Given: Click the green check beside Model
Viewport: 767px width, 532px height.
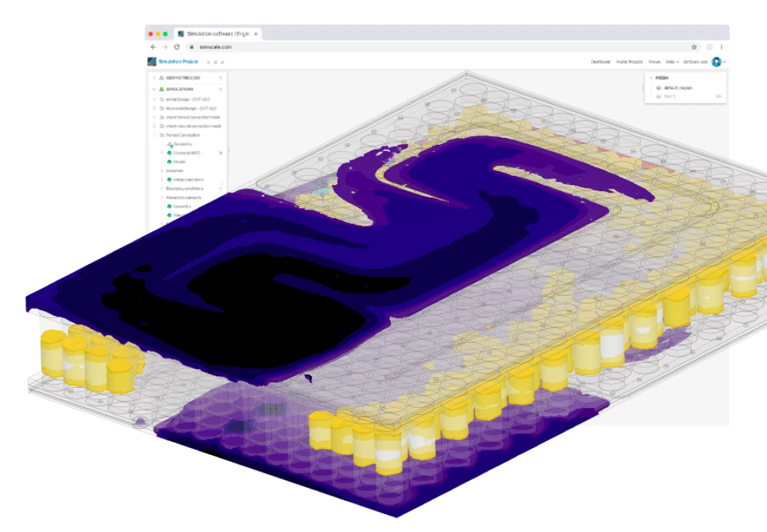Looking at the screenshot, I should point(169,161).
